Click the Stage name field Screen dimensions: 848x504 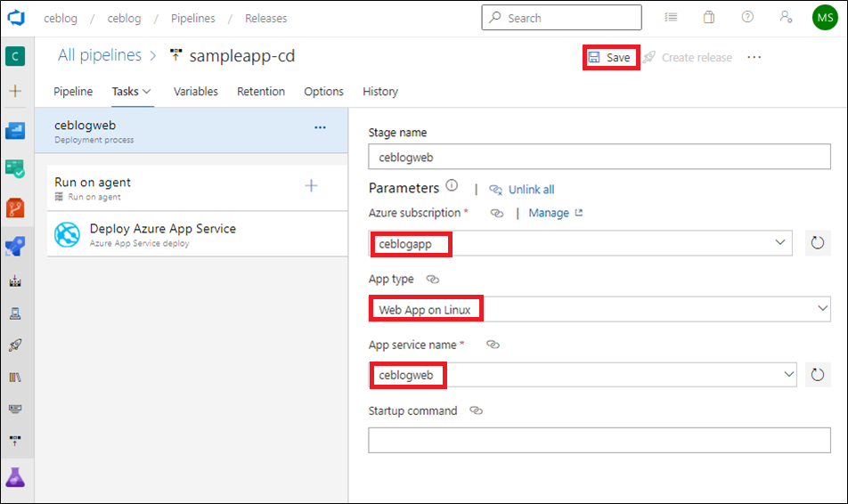click(599, 157)
